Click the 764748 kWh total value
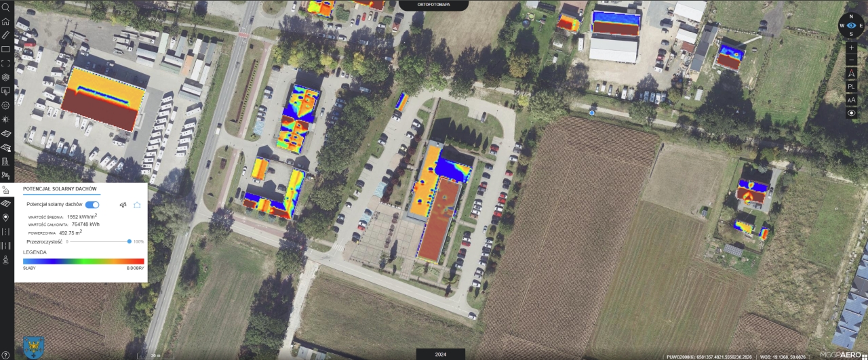868x360 pixels. tap(85, 224)
